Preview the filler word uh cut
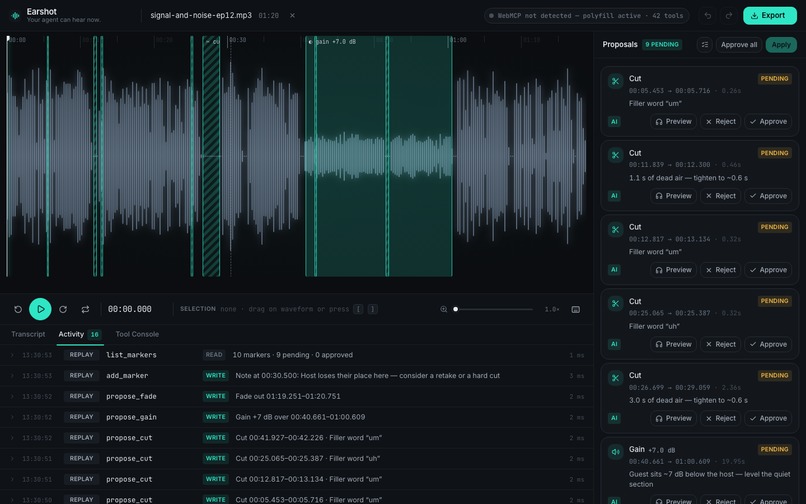The image size is (806, 504). [673, 345]
